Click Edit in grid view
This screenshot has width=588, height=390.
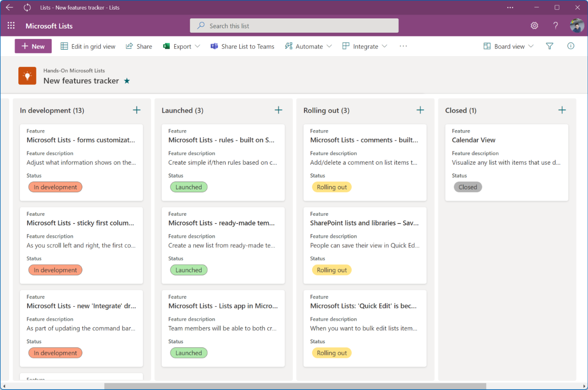[x=88, y=46]
